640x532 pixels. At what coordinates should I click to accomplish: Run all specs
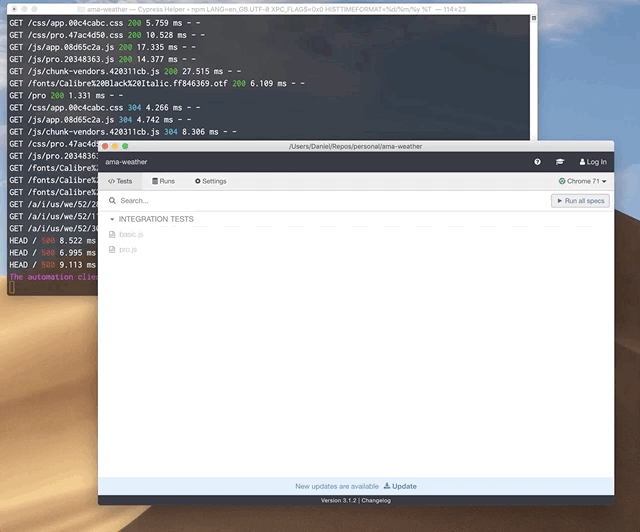point(580,201)
